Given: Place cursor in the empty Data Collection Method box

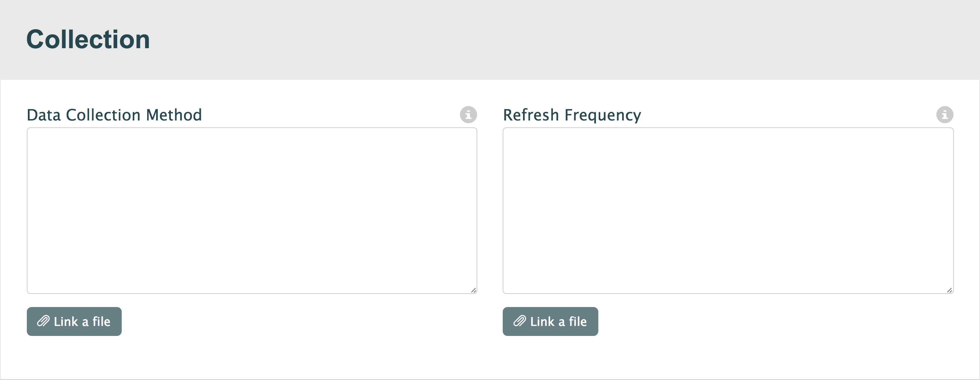Looking at the screenshot, I should (251, 210).
